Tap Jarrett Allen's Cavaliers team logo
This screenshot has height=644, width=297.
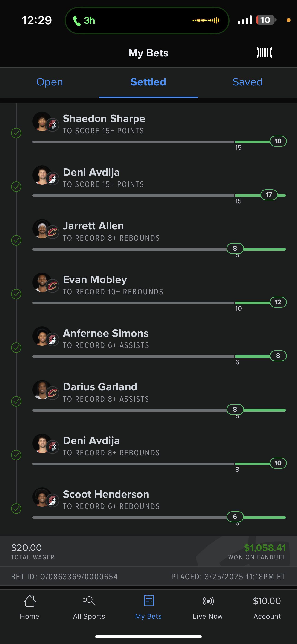pos(52,232)
